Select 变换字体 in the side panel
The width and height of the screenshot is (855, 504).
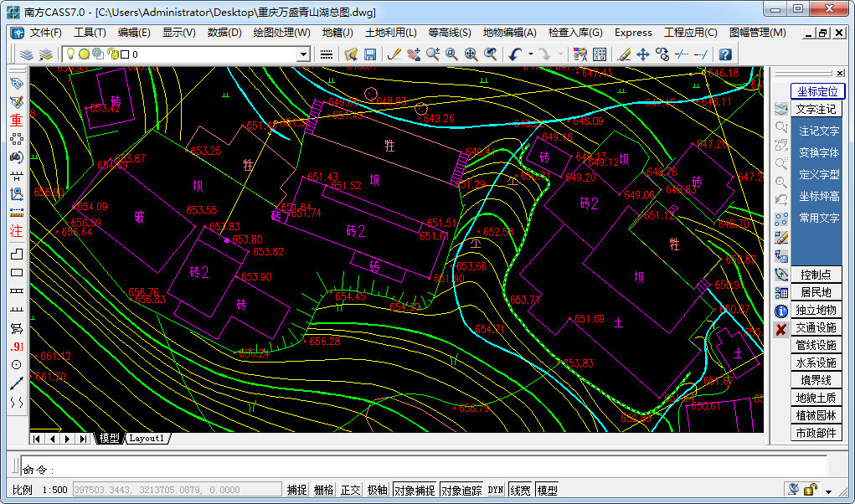coord(818,152)
